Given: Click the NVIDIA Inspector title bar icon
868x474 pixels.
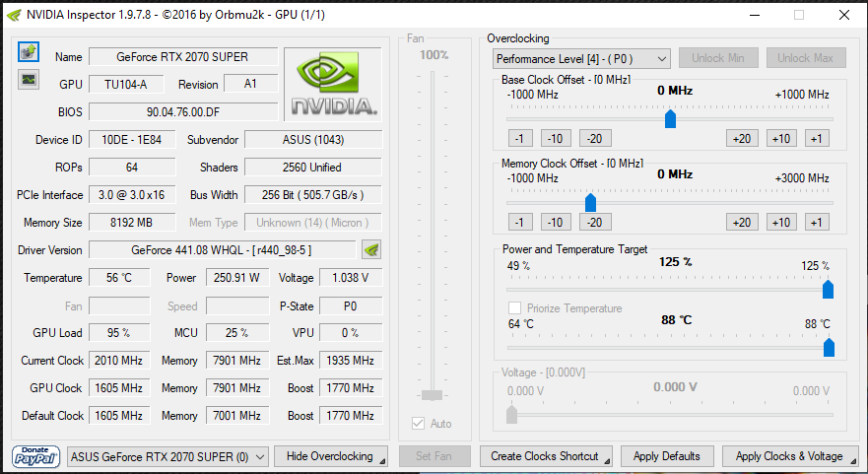Looking at the screenshot, I should tap(13, 15).
